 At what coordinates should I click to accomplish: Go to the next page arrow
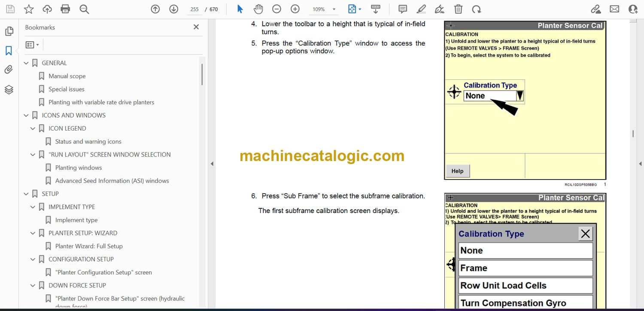173,9
